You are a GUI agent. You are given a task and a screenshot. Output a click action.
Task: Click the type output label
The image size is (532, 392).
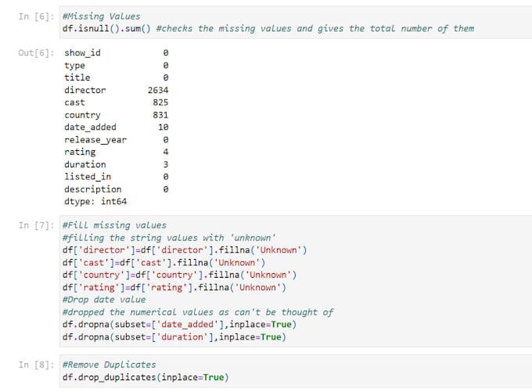[74, 65]
